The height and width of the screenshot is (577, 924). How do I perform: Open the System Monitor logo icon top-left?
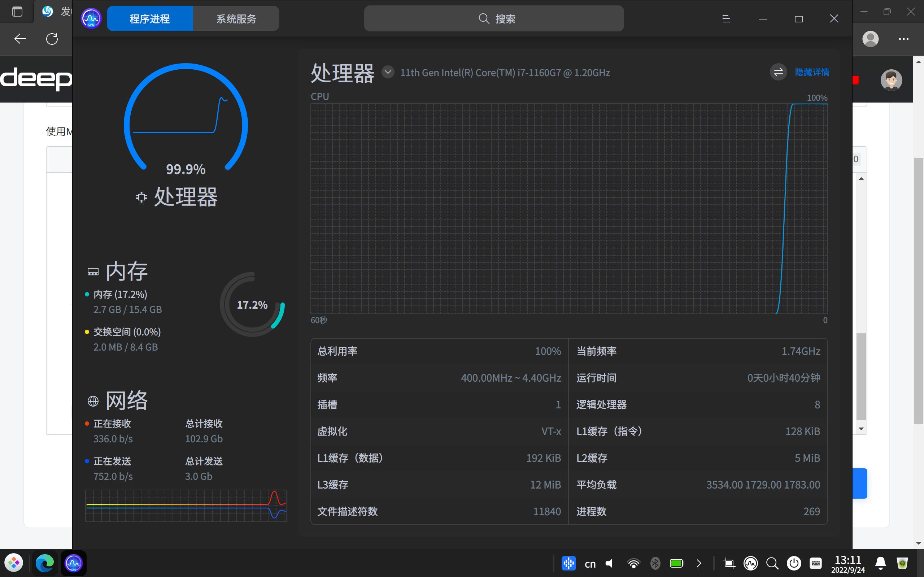point(91,18)
